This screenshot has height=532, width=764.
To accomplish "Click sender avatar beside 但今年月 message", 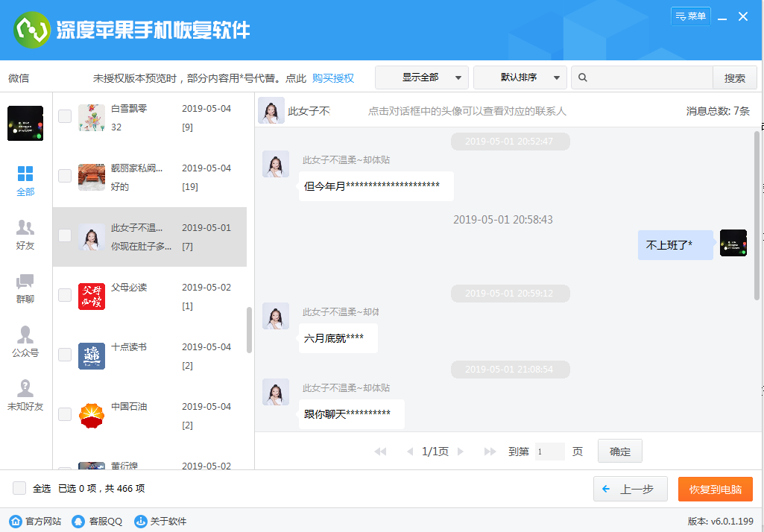I will pos(276,164).
